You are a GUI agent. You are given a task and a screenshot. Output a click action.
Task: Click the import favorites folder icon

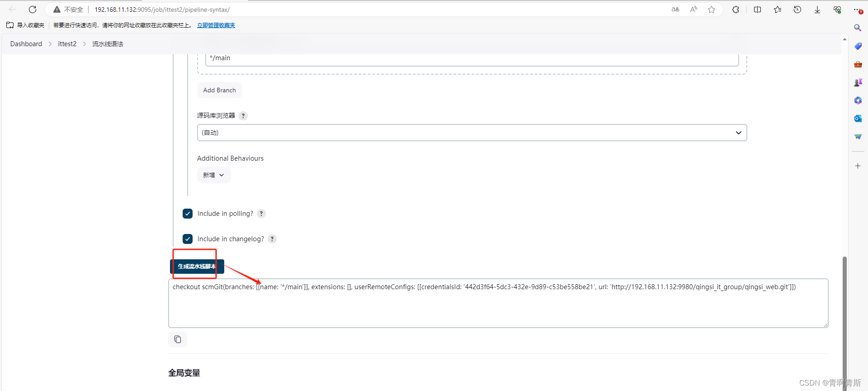pyautogui.click(x=10, y=25)
